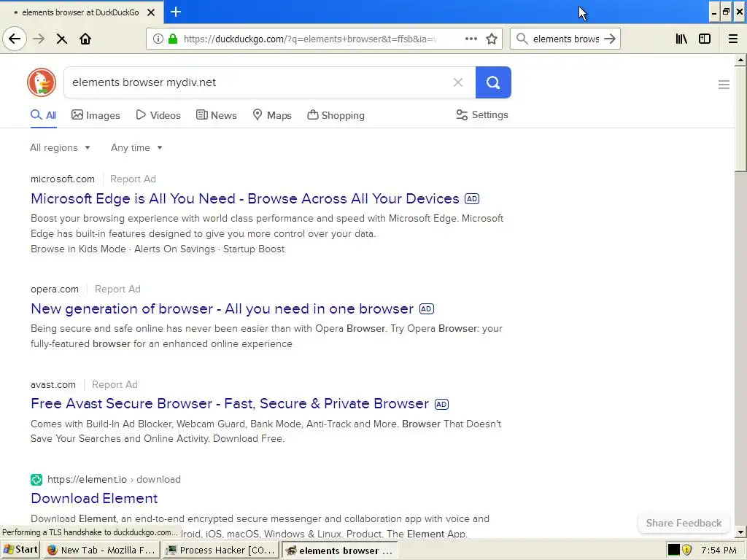
Task: Open Microsoft Edge ad result link
Action: click(x=245, y=198)
